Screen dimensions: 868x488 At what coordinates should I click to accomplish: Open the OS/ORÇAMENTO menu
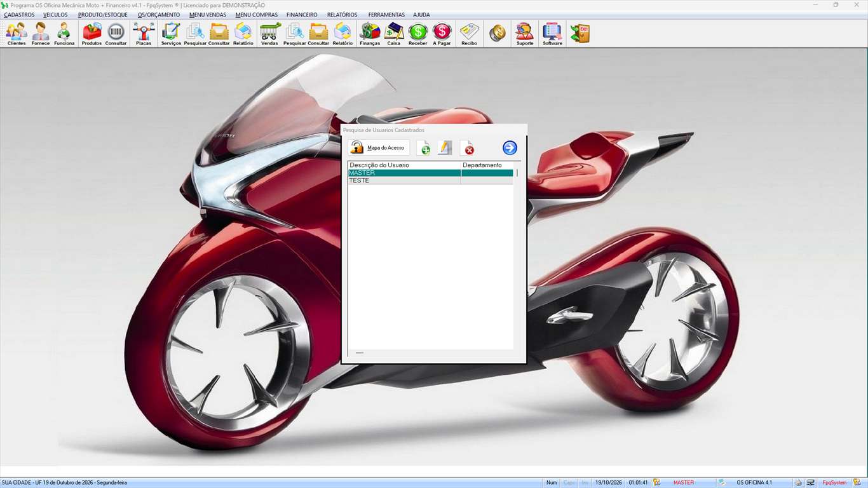159,15
